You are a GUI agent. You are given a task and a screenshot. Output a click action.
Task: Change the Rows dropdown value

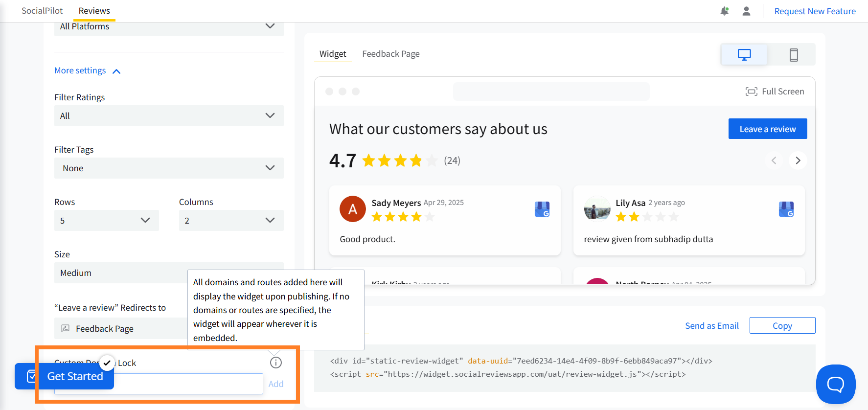[107, 221]
